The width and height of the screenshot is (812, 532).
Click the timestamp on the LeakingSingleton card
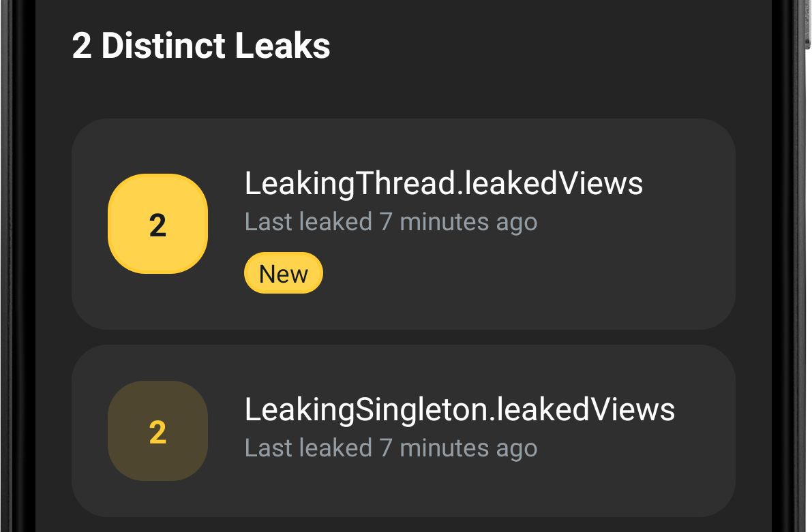pos(391,448)
